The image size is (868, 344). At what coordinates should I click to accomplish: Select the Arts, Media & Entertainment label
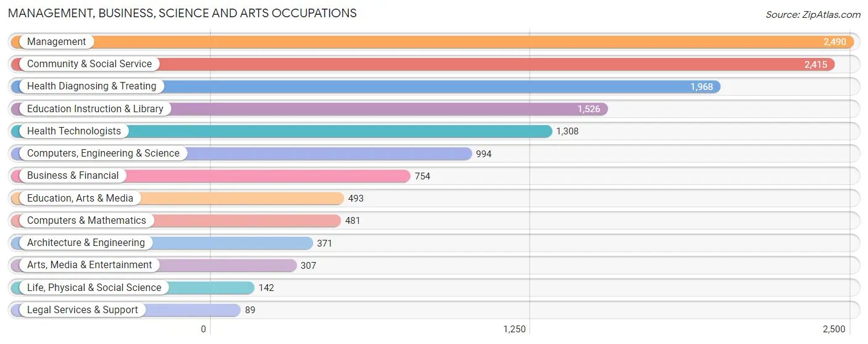(x=90, y=265)
